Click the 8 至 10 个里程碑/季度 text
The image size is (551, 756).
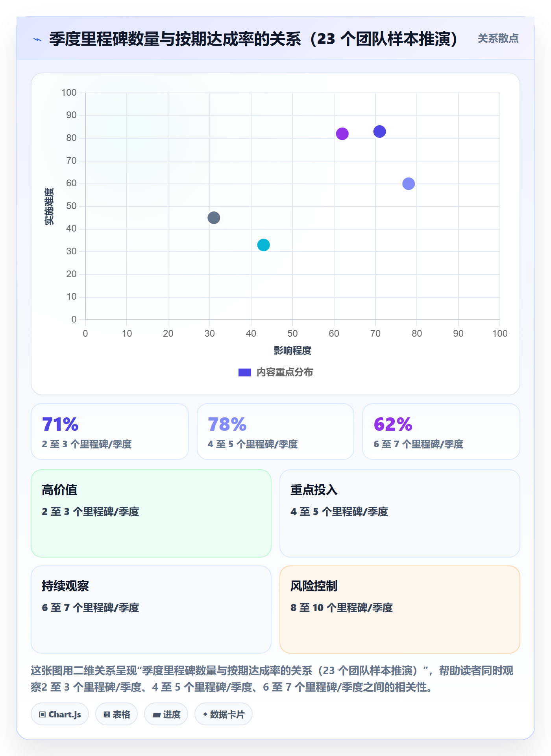(342, 608)
